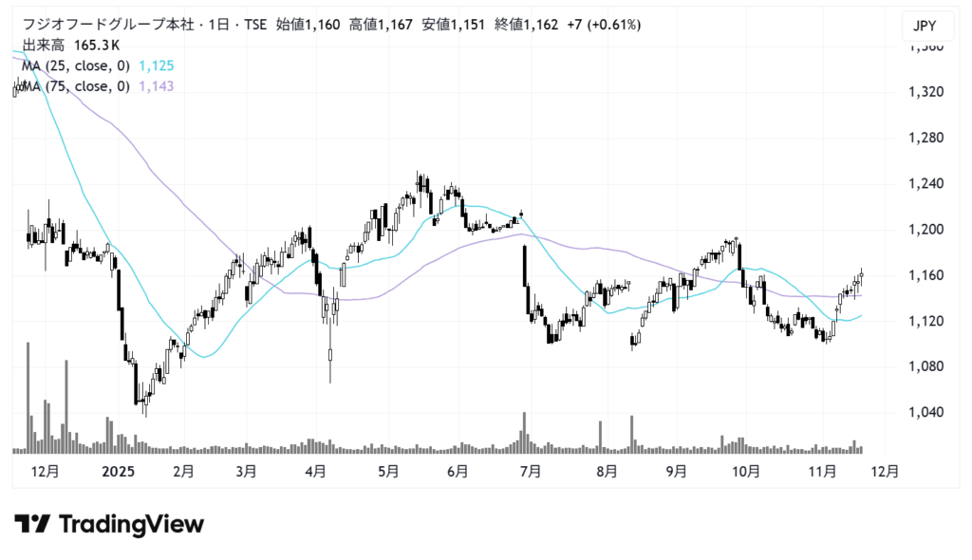This screenshot has height=560, width=972.
Task: Click the 1,320 price axis label
Action: coord(922,92)
